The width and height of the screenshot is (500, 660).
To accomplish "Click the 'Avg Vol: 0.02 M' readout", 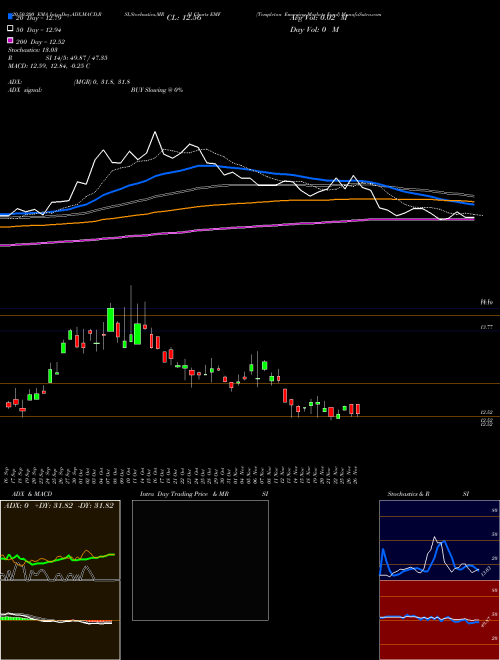I will (318, 18).
